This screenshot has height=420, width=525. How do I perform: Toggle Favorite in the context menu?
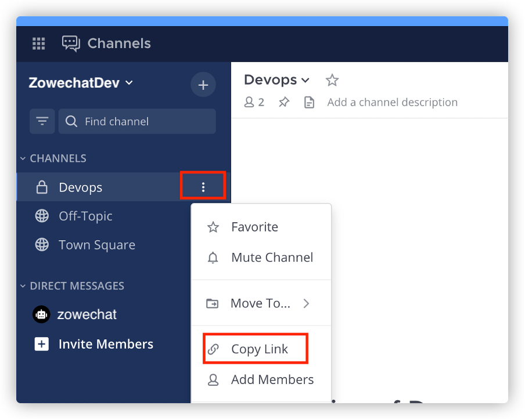coord(254,227)
